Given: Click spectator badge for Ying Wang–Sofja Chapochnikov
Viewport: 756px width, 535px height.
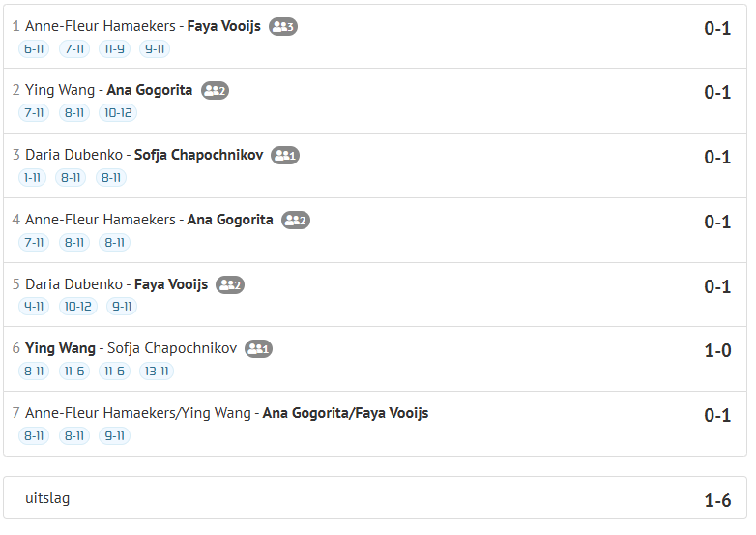Looking at the screenshot, I should tap(259, 349).
